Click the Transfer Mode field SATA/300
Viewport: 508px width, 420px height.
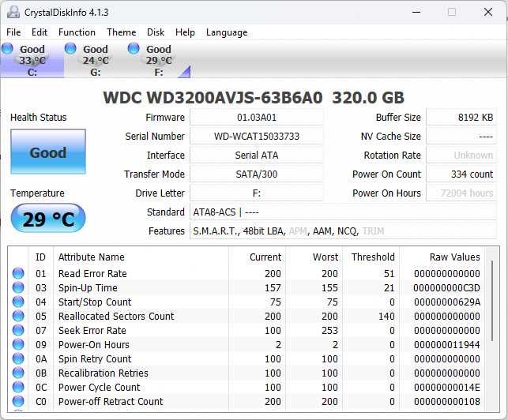[x=256, y=174]
